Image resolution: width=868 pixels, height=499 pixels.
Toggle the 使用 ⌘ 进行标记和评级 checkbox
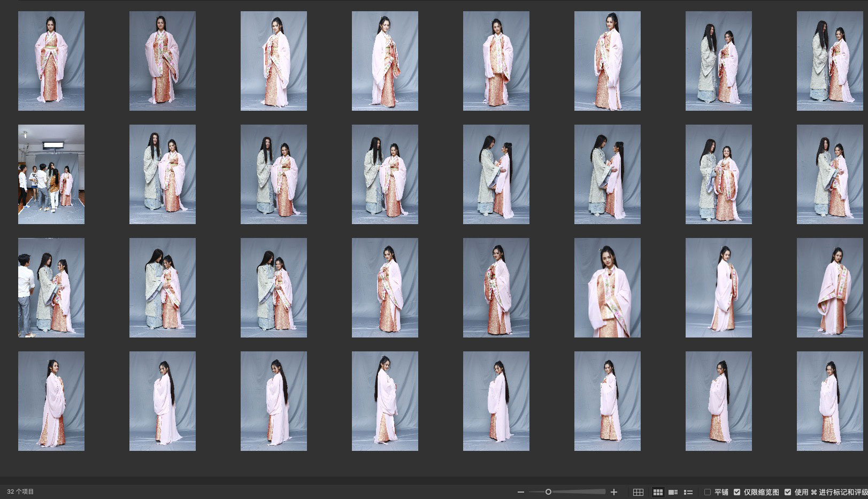(788, 492)
